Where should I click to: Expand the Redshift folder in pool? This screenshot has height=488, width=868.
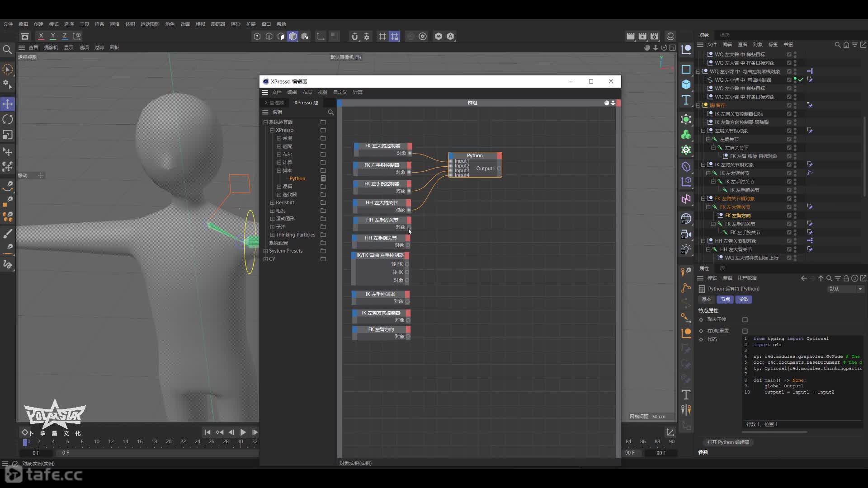[x=272, y=202]
